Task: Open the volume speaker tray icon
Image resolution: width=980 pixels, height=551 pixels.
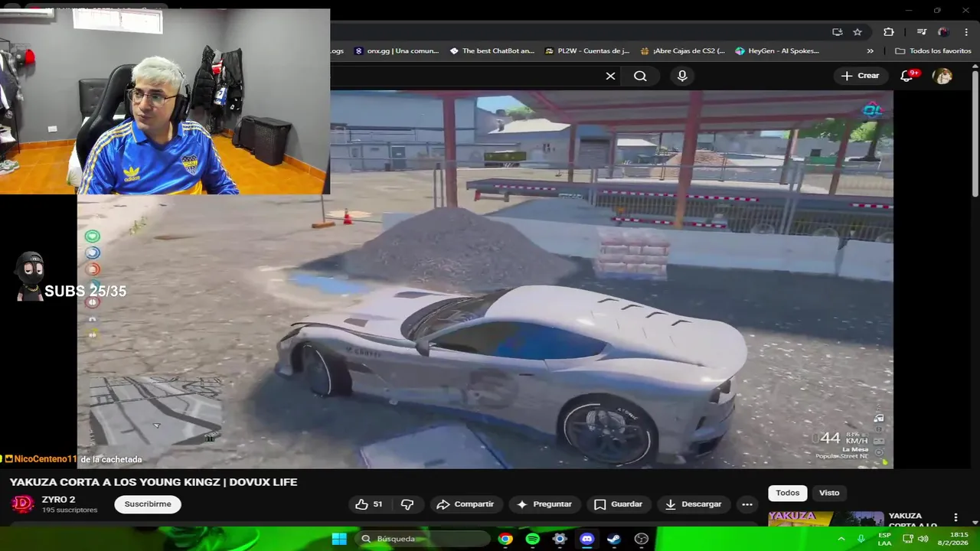Action: click(x=923, y=539)
